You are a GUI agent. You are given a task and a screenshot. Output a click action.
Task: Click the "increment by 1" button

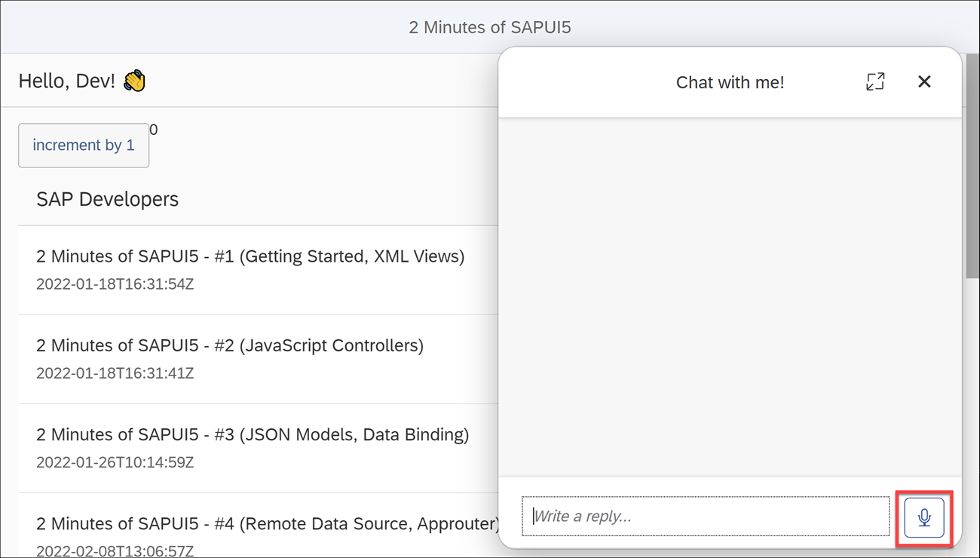coord(84,145)
